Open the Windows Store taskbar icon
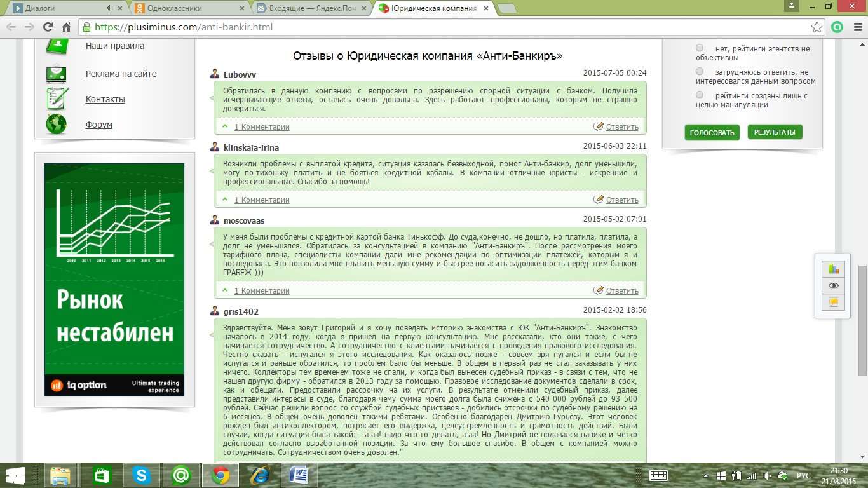The image size is (868, 488). [x=102, y=475]
